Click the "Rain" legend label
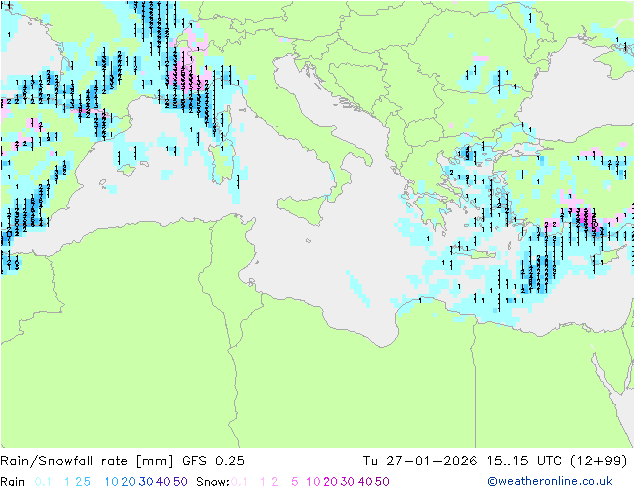This screenshot has width=634, height=490. 13,482
